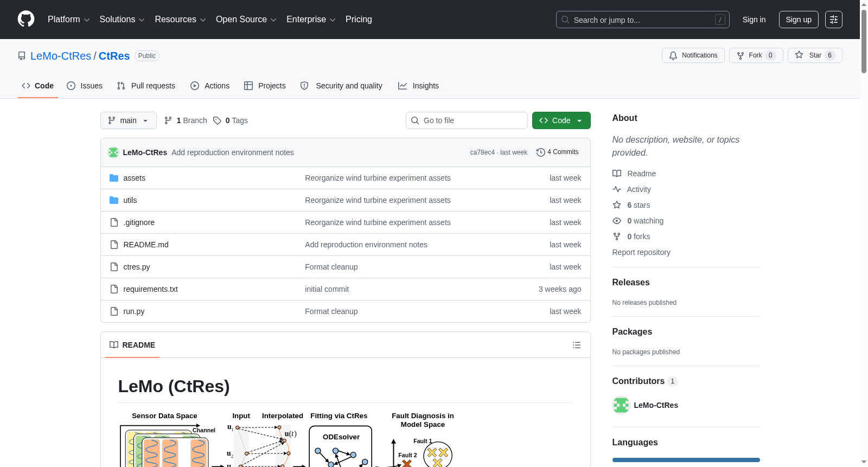868x467 pixels.
Task: View the 4 Commits history
Action: pyautogui.click(x=558, y=152)
